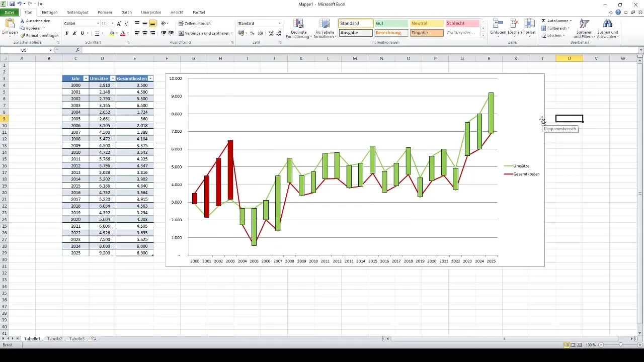Open Als Tabelle formatieren menu
Image resolution: width=644 pixels, height=362 pixels.
[x=325, y=29]
